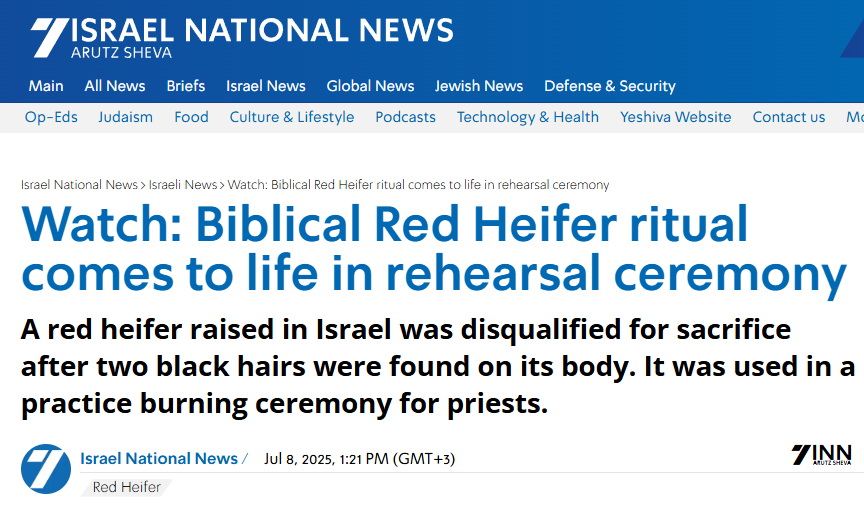This screenshot has width=864, height=514.
Task: Click the Israeli News breadcrumb link
Action: coord(183,185)
